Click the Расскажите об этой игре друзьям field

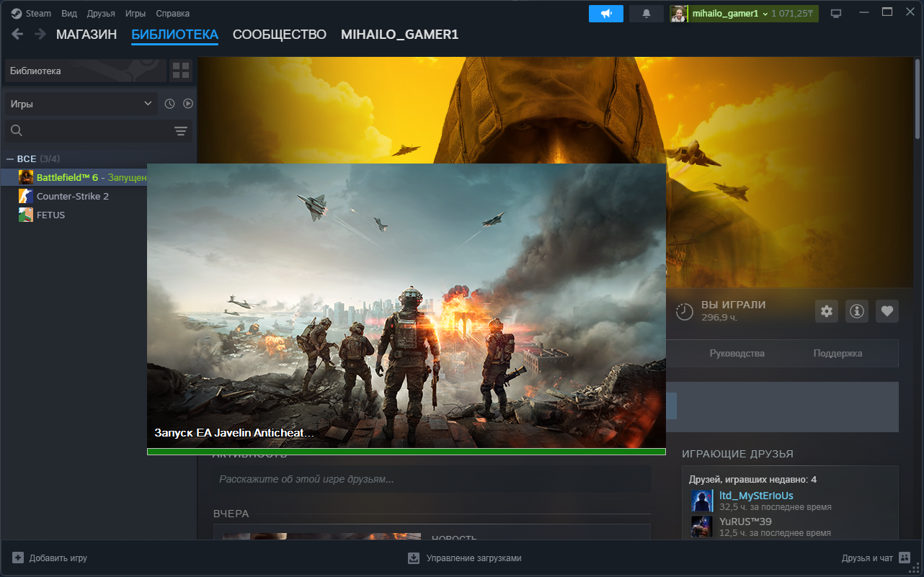[432, 479]
